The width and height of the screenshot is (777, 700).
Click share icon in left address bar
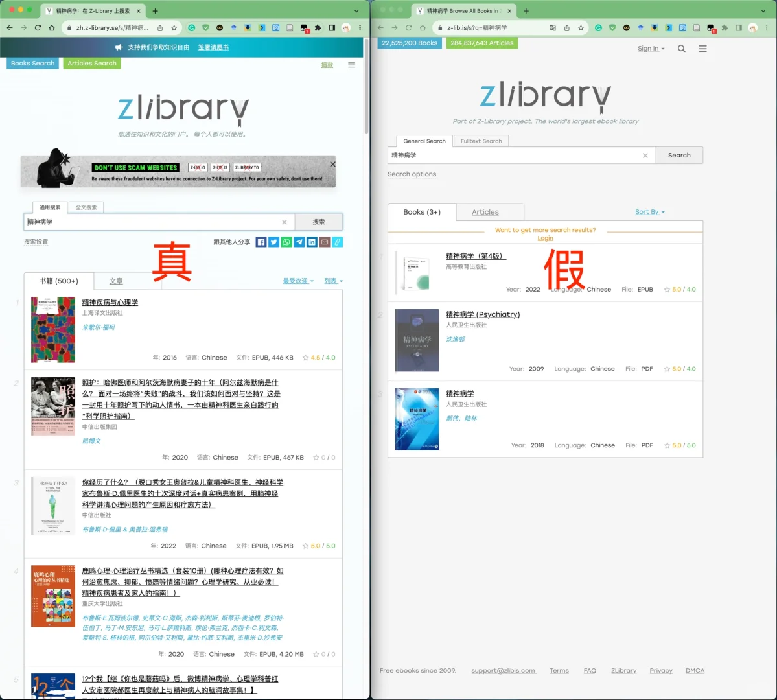160,28
